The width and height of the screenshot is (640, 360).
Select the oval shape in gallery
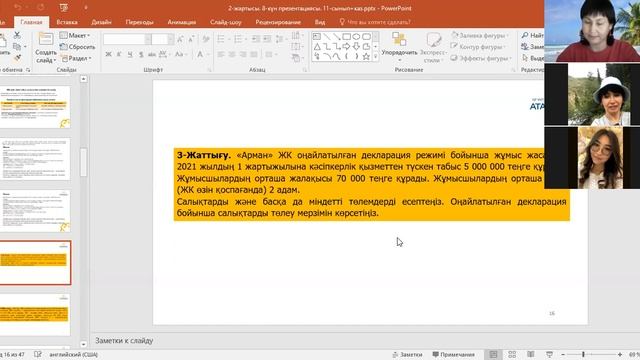[x=356, y=37]
